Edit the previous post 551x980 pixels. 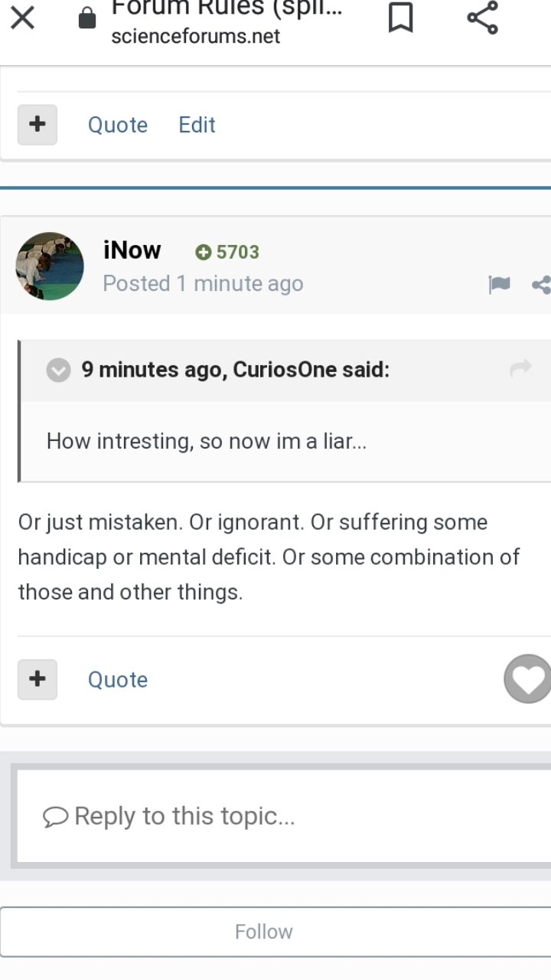click(197, 125)
